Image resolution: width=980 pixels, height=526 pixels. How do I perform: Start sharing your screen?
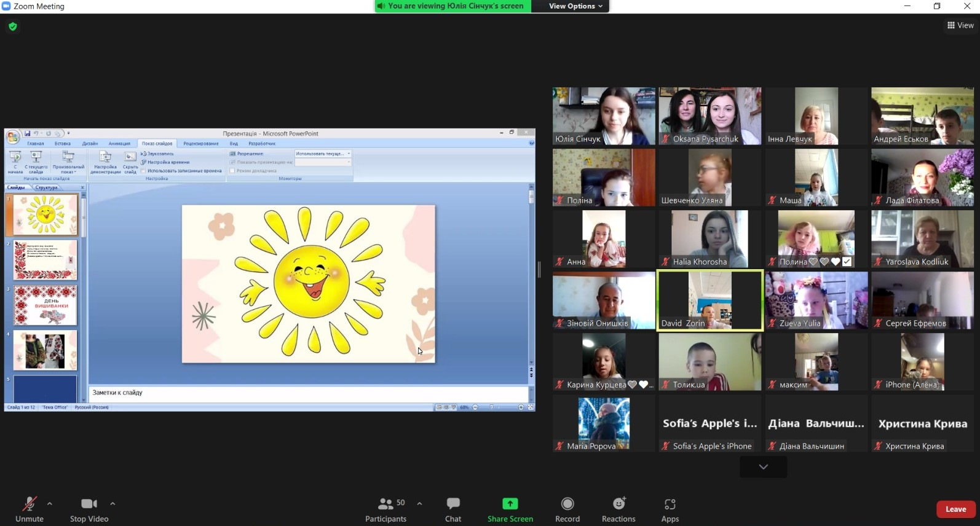[x=510, y=509]
